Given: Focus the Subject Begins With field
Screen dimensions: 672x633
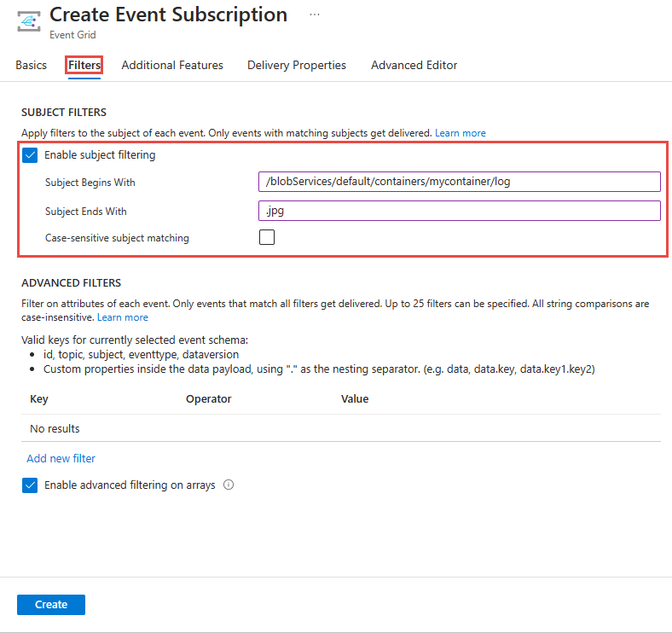Looking at the screenshot, I should pos(459,182).
